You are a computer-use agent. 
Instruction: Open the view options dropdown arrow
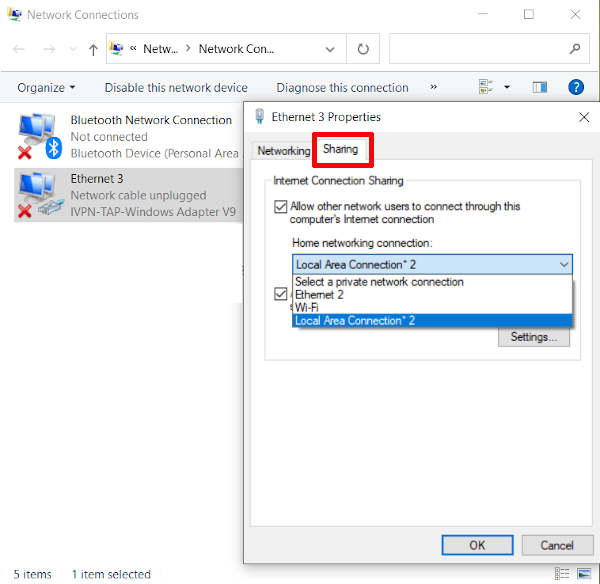(507, 87)
